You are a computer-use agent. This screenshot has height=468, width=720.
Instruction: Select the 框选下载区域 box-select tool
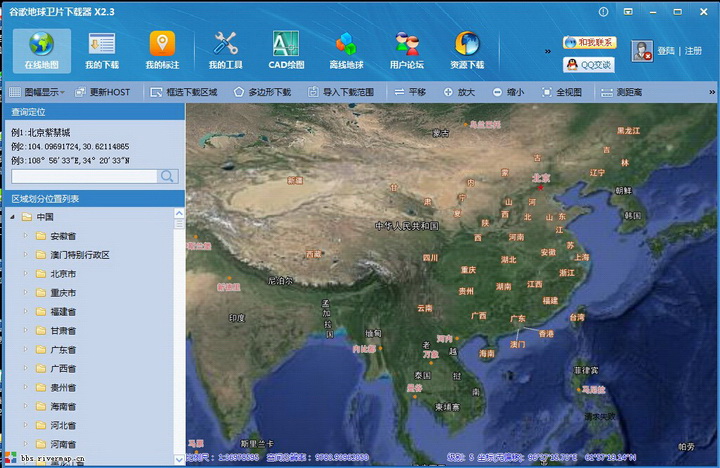(184, 92)
